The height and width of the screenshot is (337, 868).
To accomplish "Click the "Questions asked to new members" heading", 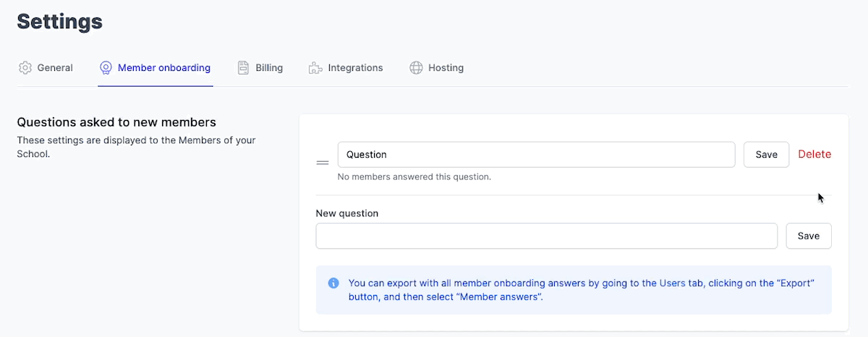I will (116, 122).
